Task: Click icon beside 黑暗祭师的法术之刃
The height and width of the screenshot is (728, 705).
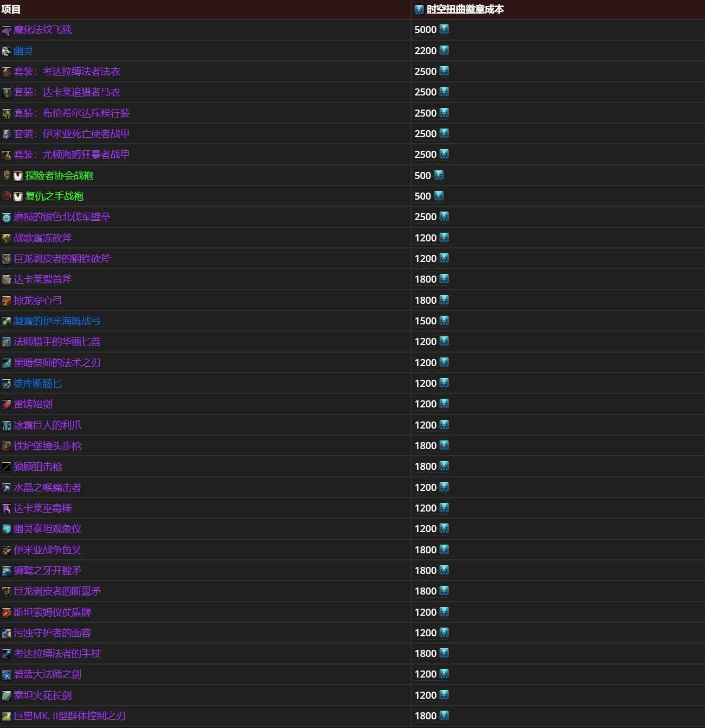Action: pyautogui.click(x=7, y=363)
